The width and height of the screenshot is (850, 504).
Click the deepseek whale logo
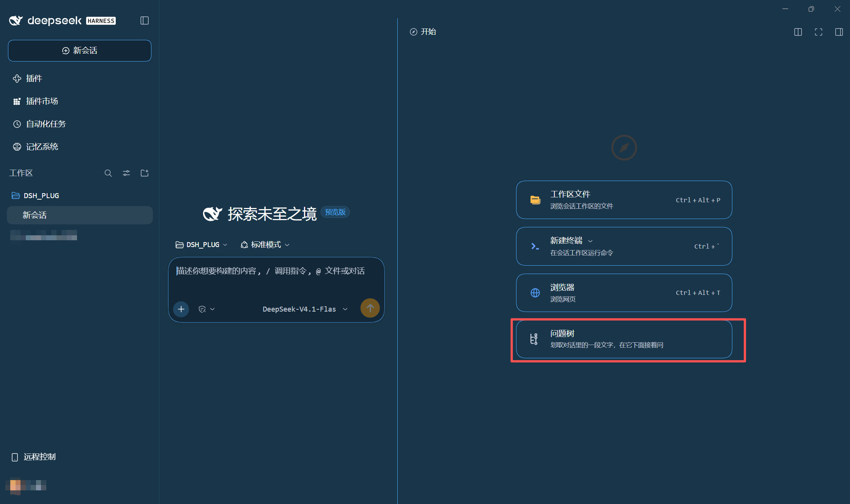(16, 20)
